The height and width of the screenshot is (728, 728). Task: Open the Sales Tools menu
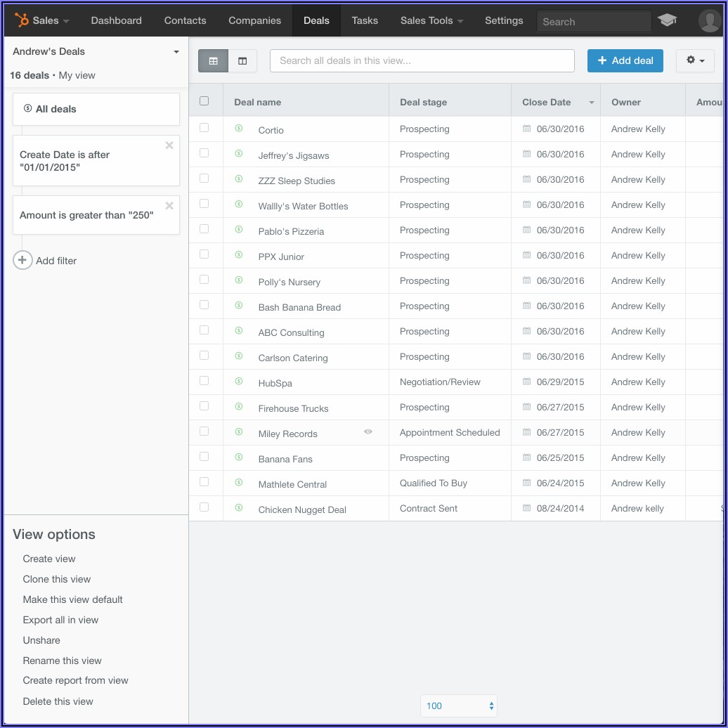pos(431,20)
